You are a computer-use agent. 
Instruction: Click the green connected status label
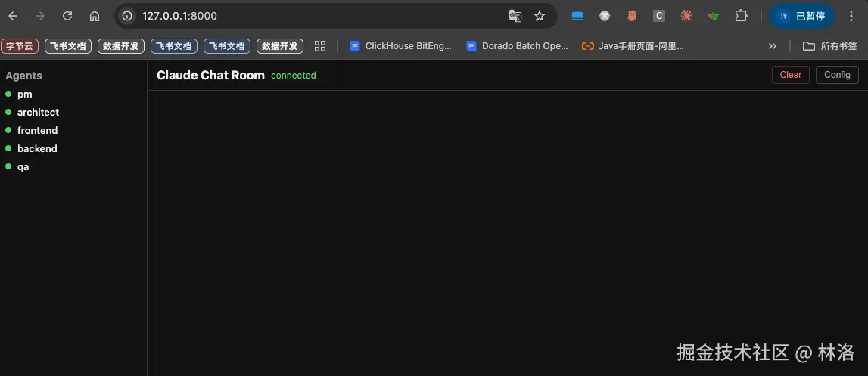pos(294,76)
